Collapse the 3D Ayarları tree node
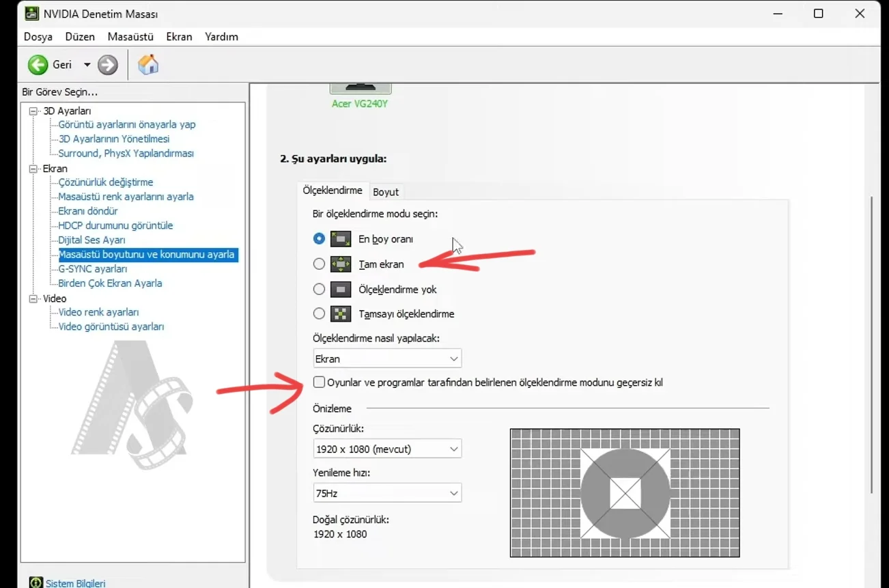This screenshot has height=588, width=889. [x=33, y=111]
